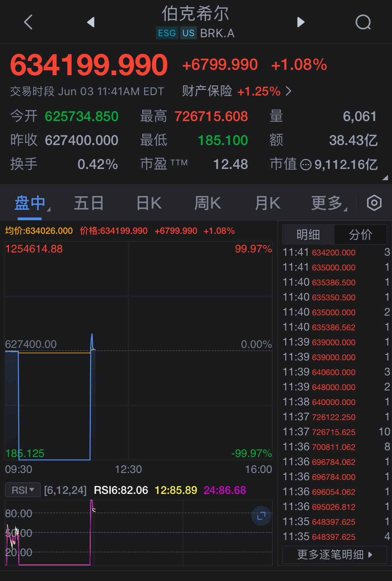Image resolution: width=392 pixels, height=581 pixels.
Task: Tap the ESG badge under stock name
Action: (167, 33)
